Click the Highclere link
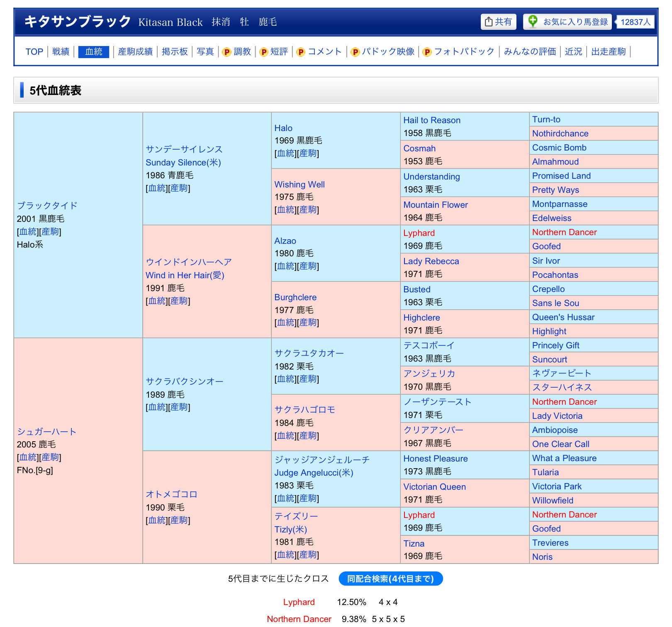The width and height of the screenshot is (672, 627). point(421,318)
